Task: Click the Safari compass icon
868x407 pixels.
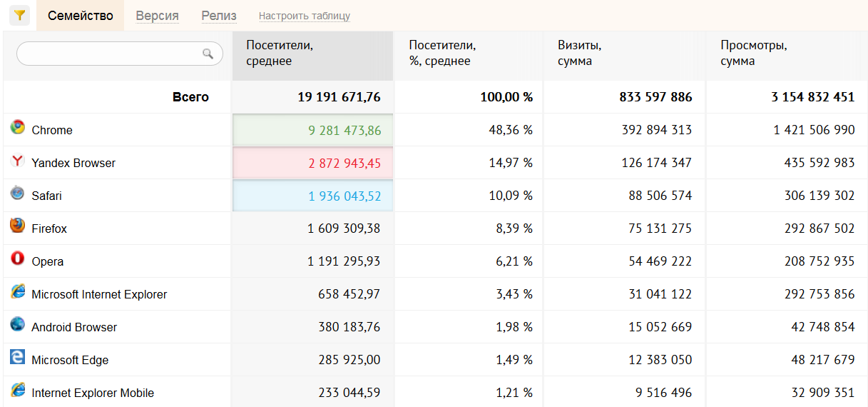Action: click(18, 194)
